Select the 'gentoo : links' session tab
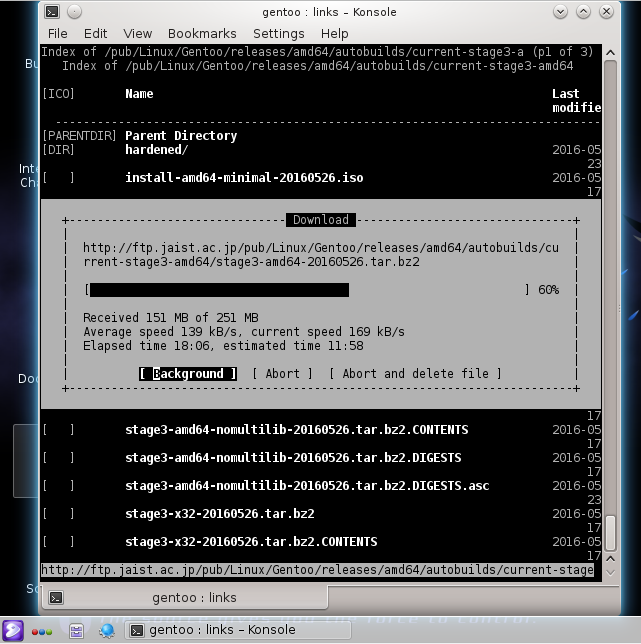 click(x=185, y=598)
